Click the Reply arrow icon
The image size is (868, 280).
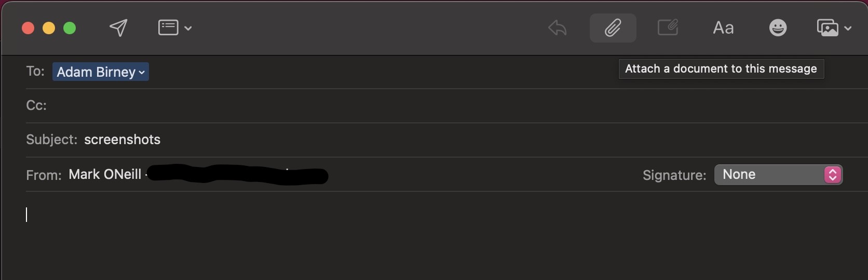tap(557, 27)
